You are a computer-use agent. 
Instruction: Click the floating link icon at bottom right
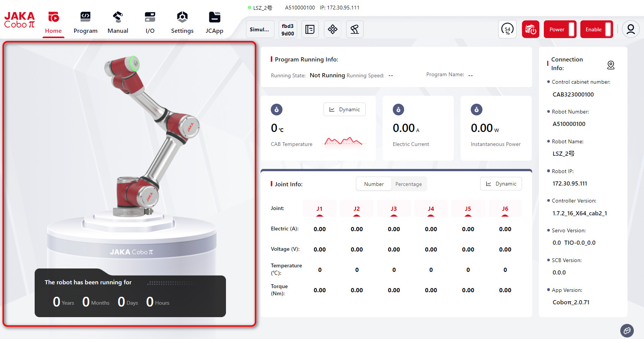[x=627, y=331]
